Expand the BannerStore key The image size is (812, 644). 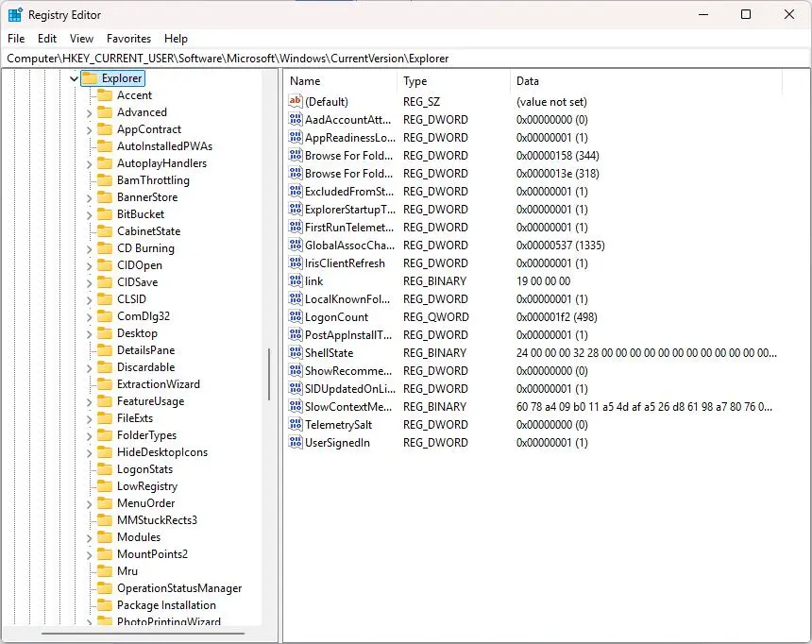(x=89, y=198)
